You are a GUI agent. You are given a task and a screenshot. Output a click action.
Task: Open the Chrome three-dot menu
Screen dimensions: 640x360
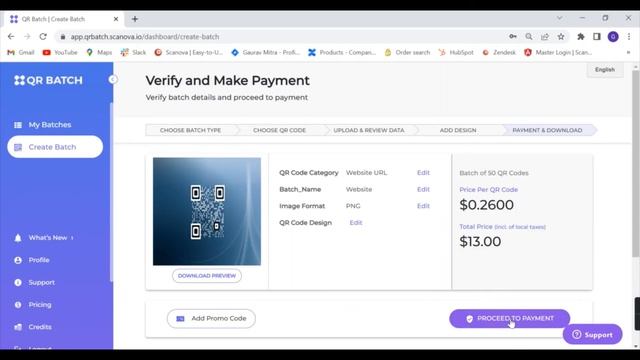[x=629, y=37]
